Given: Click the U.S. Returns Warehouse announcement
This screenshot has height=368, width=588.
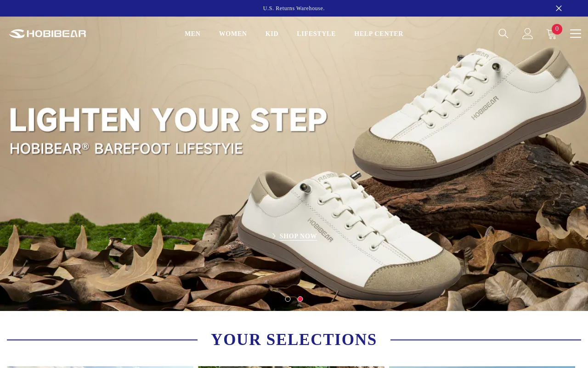Looking at the screenshot, I should click(x=294, y=8).
